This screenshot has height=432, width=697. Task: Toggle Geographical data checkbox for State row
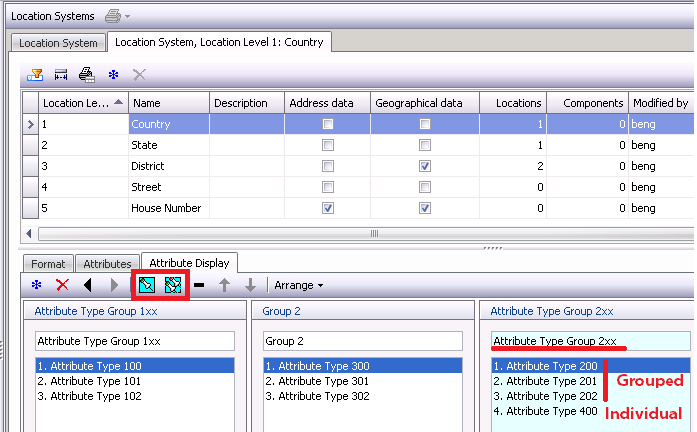pyautogui.click(x=425, y=145)
